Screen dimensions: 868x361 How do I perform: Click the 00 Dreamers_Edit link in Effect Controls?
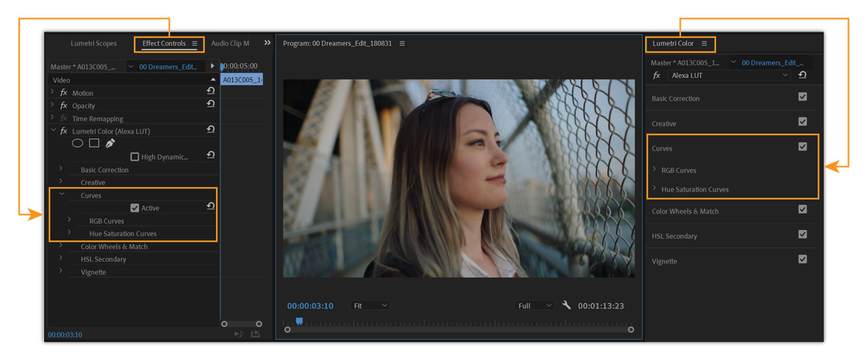[x=168, y=67]
